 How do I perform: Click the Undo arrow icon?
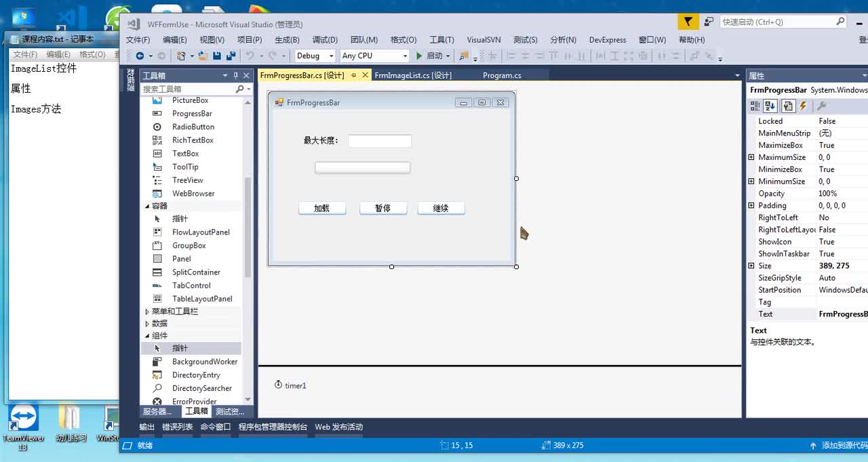[250, 56]
